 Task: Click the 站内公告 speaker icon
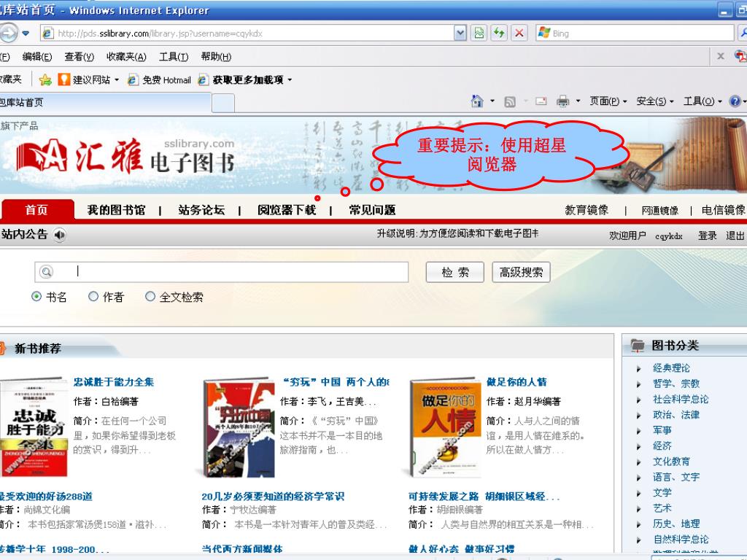[60, 235]
